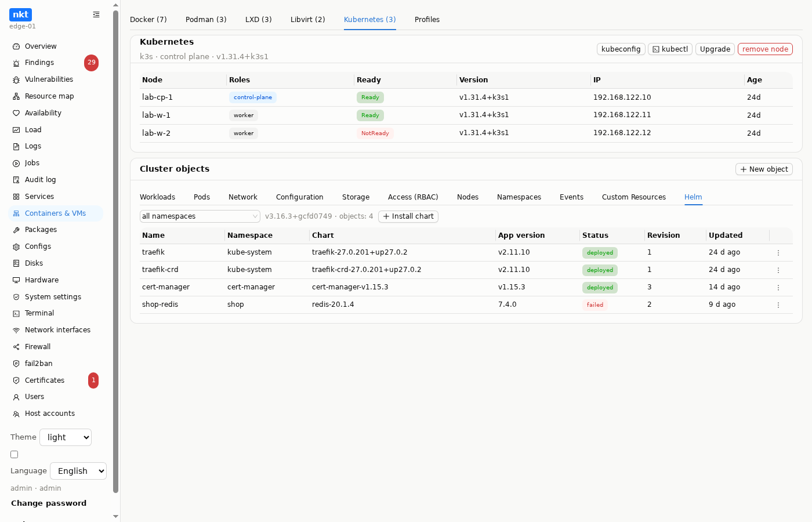Open the Language dropdown set to English
The image size is (812, 522).
[78, 471]
